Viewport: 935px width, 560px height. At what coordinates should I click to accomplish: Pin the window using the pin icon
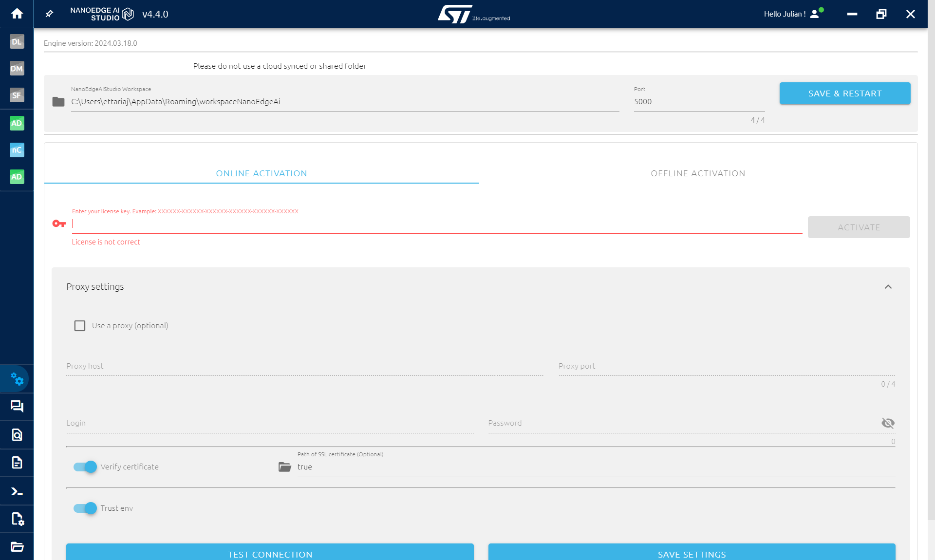(49, 14)
